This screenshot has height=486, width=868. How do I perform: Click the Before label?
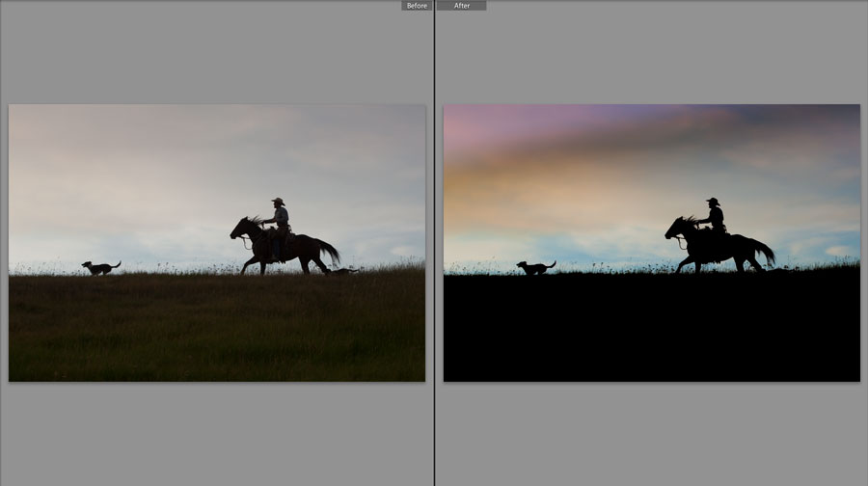(417, 6)
